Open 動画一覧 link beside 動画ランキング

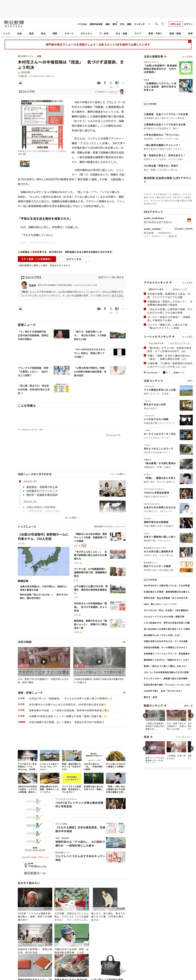coord(188,706)
